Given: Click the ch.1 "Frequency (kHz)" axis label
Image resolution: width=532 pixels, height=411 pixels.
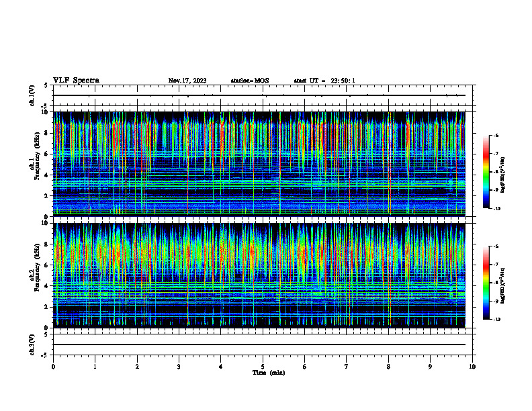Looking at the screenshot, I should pos(37,156).
